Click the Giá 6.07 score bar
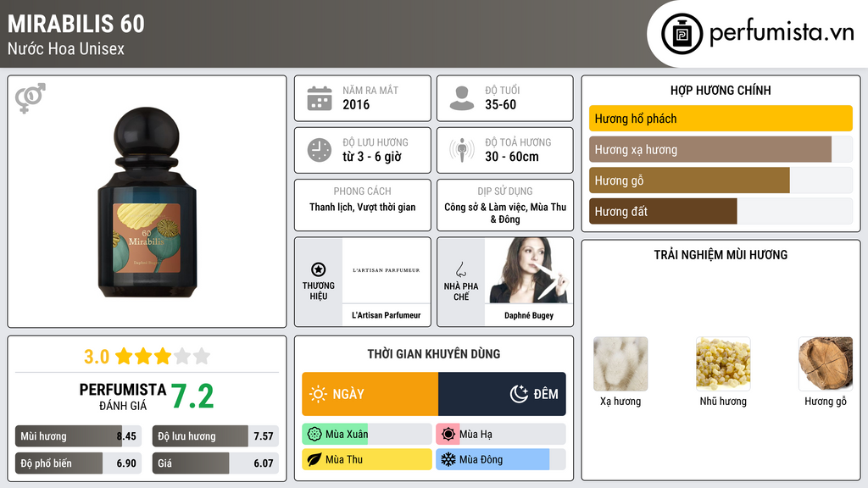 pyautogui.click(x=215, y=463)
